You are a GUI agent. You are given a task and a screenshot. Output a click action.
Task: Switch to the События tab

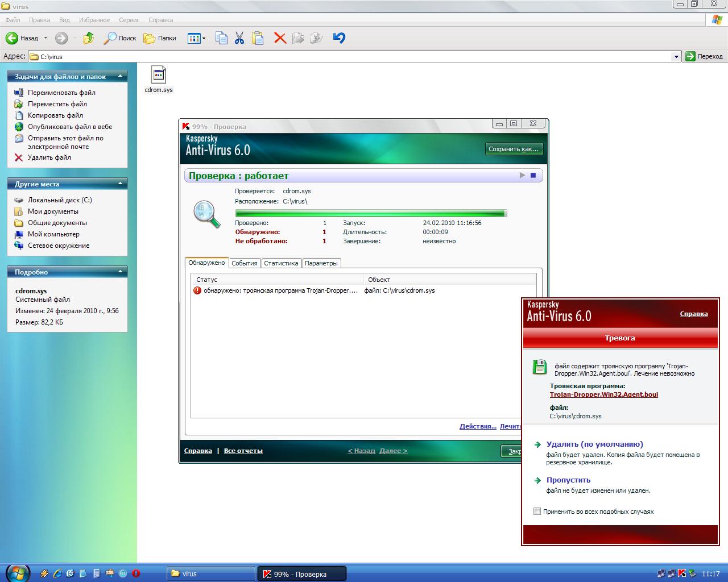[245, 263]
